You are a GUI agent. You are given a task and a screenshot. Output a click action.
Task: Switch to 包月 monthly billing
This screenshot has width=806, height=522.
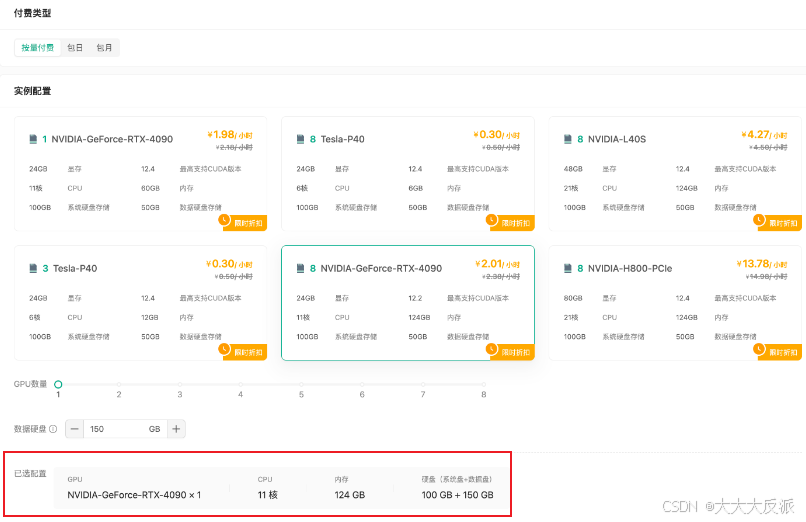coord(104,48)
